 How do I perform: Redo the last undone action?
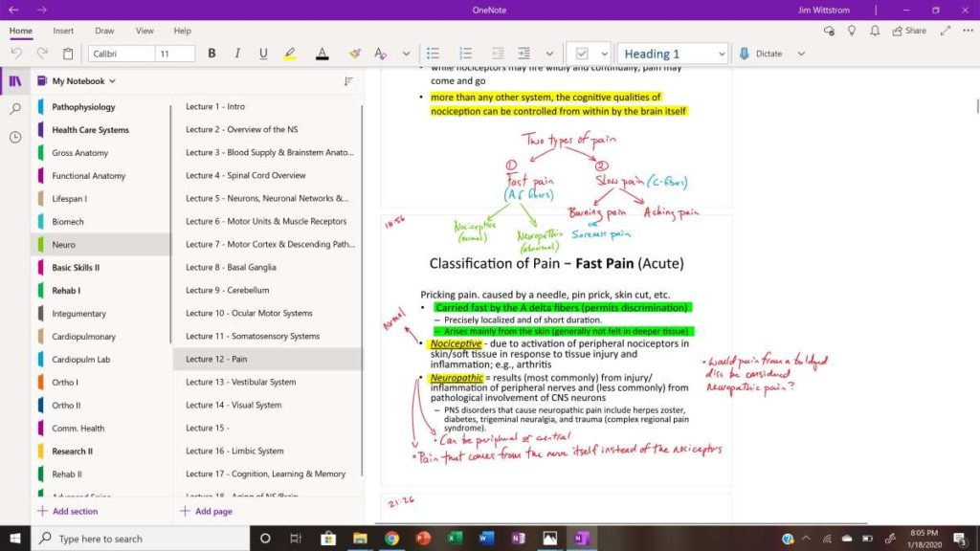coord(42,54)
